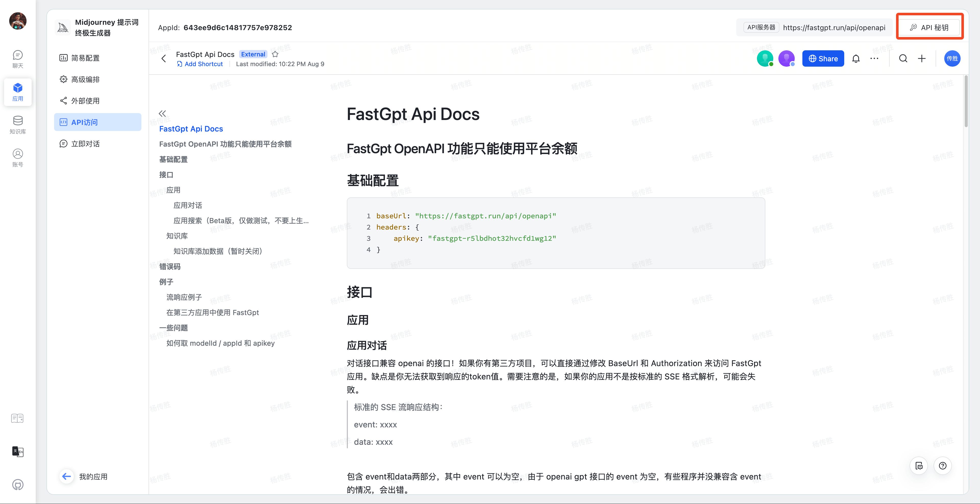Screen dimensions: 980x504
Task: Click the API 秘钥 button
Action: [x=929, y=27]
